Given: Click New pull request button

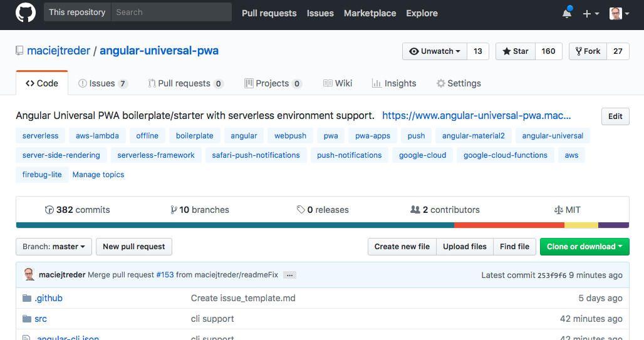Looking at the screenshot, I should 134,247.
